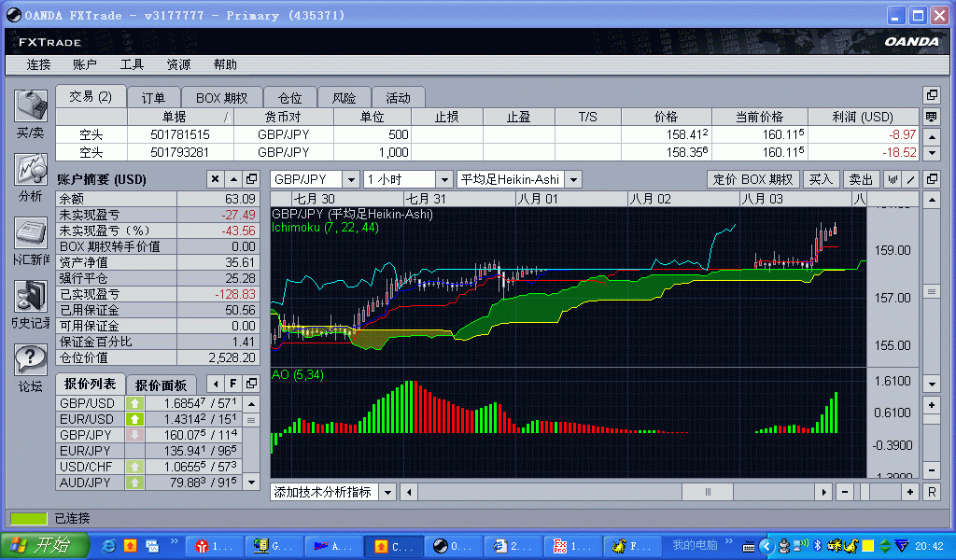Screen dimensions: 956x560
Task: Open the 工具 menu
Action: [x=132, y=64]
